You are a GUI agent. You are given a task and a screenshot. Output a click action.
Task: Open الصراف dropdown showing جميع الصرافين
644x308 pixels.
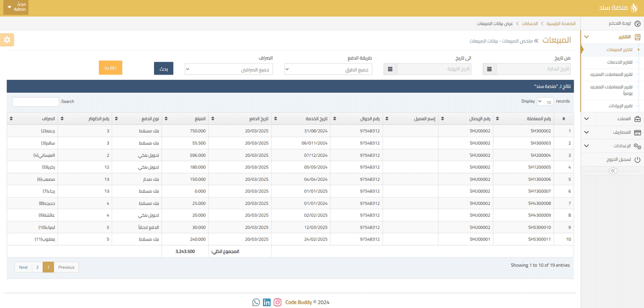click(x=229, y=69)
